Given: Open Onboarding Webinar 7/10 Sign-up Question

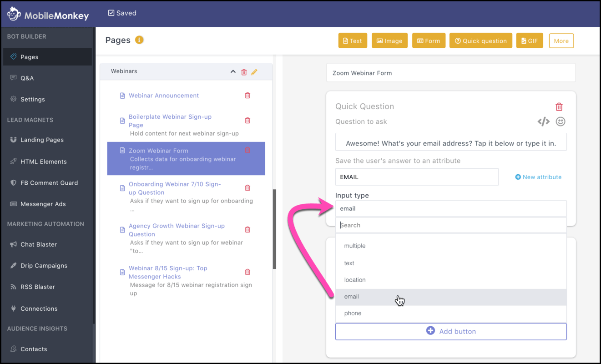Looking at the screenshot, I should click(175, 188).
